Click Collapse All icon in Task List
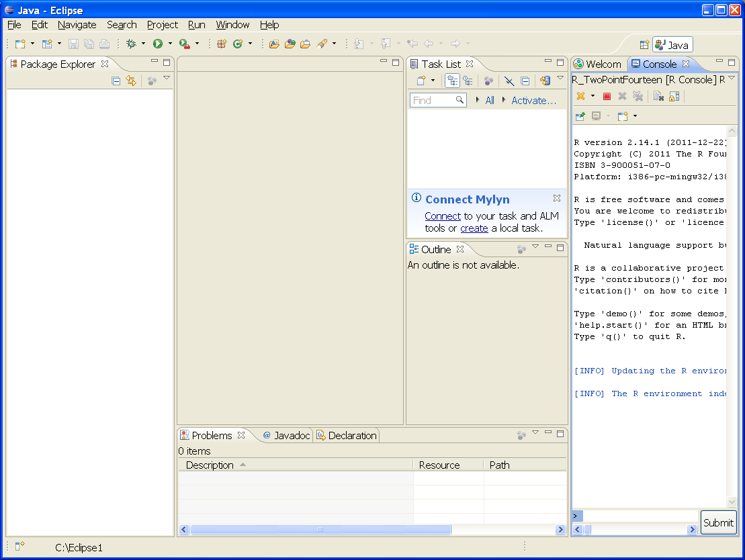Viewport: 745px width, 560px height. point(525,81)
